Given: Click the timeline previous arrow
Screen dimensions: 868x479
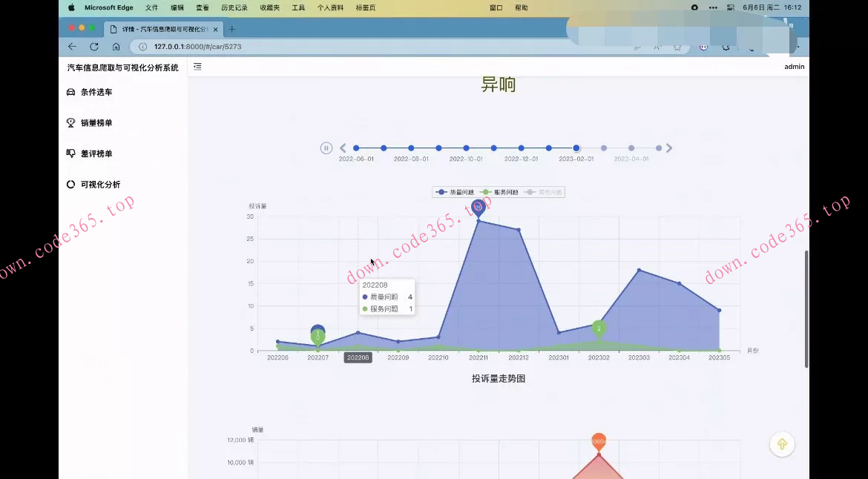Looking at the screenshot, I should (343, 148).
